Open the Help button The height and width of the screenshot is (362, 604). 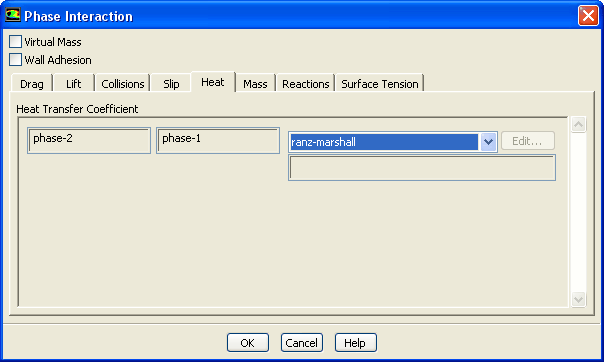click(x=356, y=343)
